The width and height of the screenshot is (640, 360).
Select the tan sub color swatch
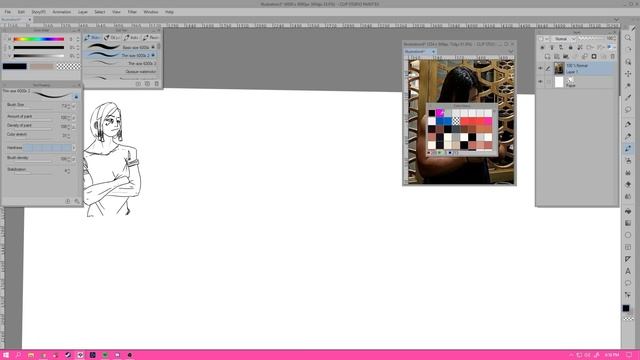coord(42,66)
